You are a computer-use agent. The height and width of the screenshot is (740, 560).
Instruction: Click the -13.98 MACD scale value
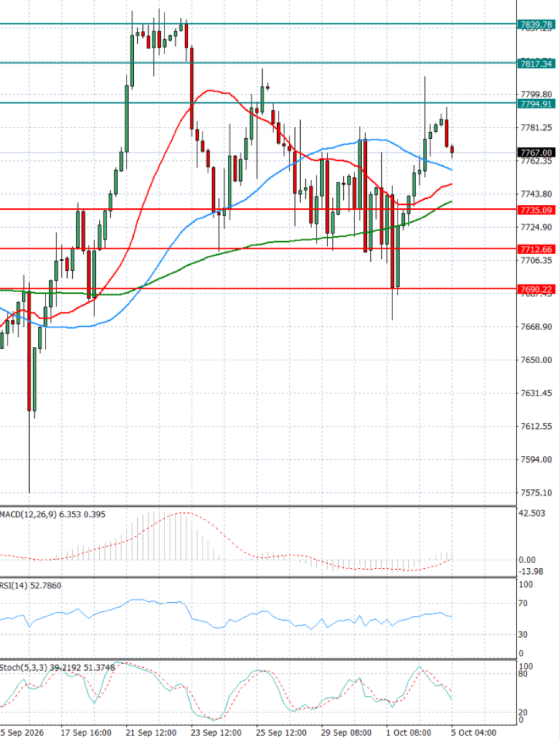[x=531, y=571]
